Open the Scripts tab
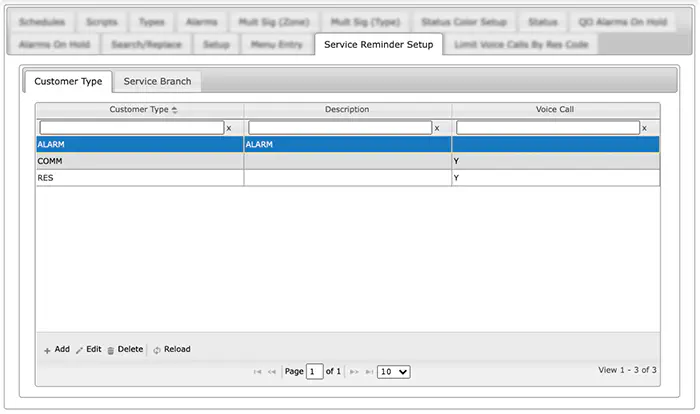700x414 pixels. 101,22
